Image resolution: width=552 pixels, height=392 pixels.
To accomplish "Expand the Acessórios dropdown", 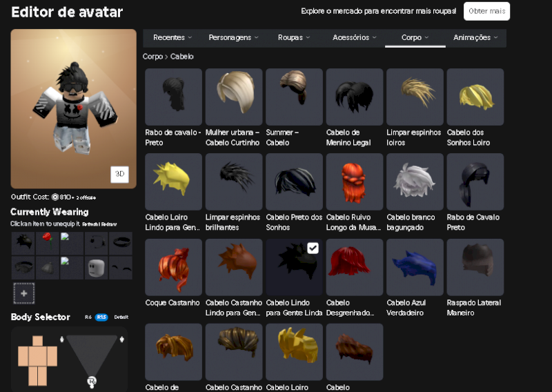I will (355, 37).
